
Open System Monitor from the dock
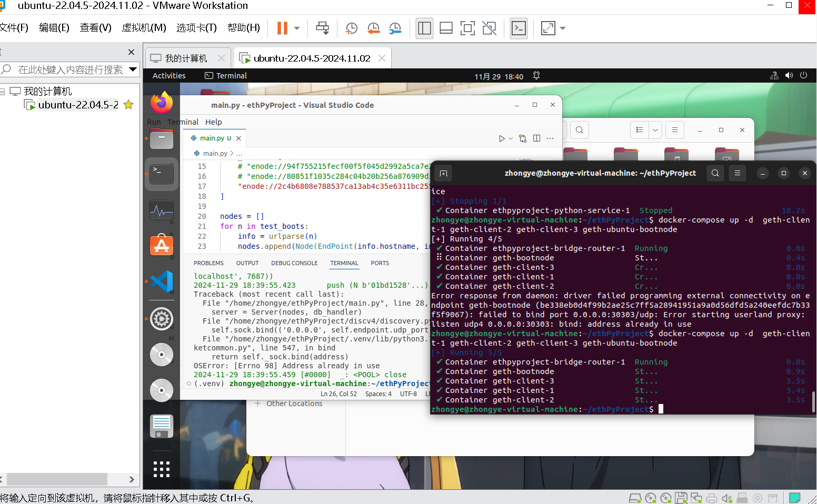[x=162, y=211]
